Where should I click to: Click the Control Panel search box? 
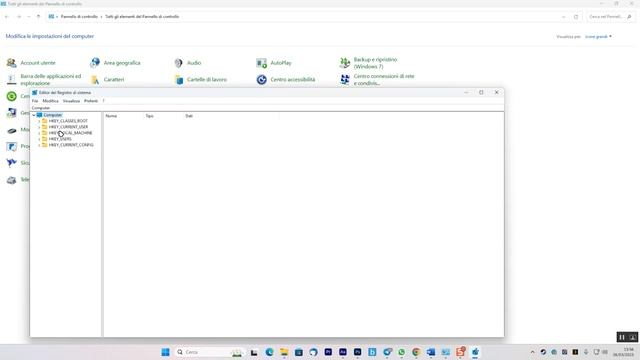[610, 17]
